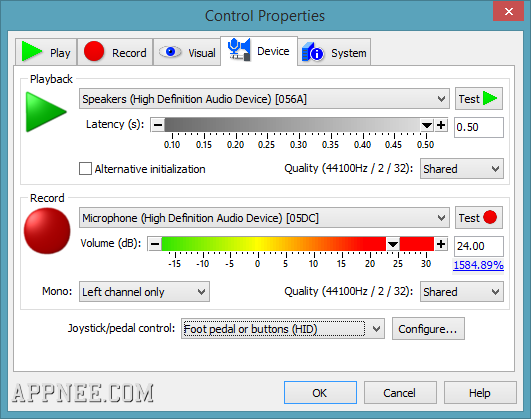The width and height of the screenshot is (531, 419).
Task: Click the Latency value input field
Action: click(479, 127)
